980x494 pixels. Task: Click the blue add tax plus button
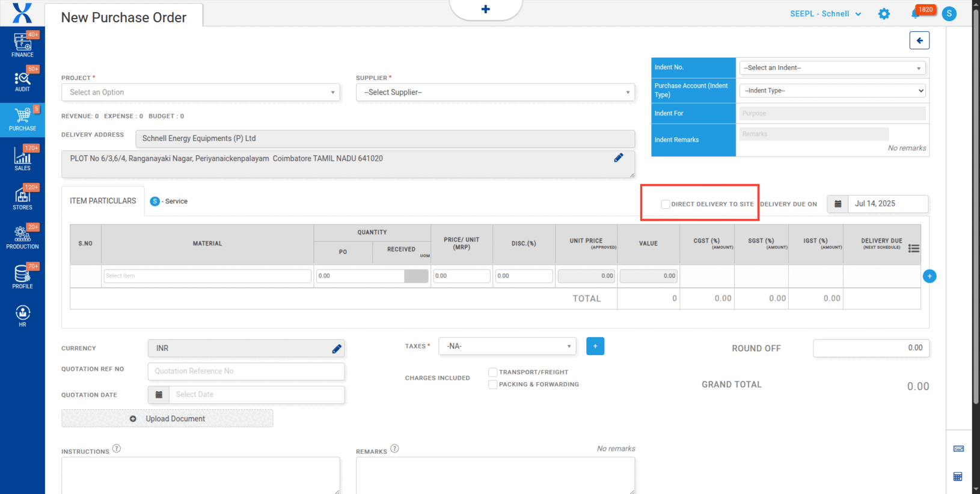(x=595, y=346)
